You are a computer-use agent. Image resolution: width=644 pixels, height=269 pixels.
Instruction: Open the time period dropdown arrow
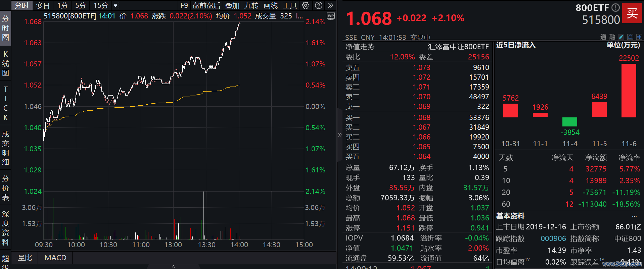coord(116,5)
